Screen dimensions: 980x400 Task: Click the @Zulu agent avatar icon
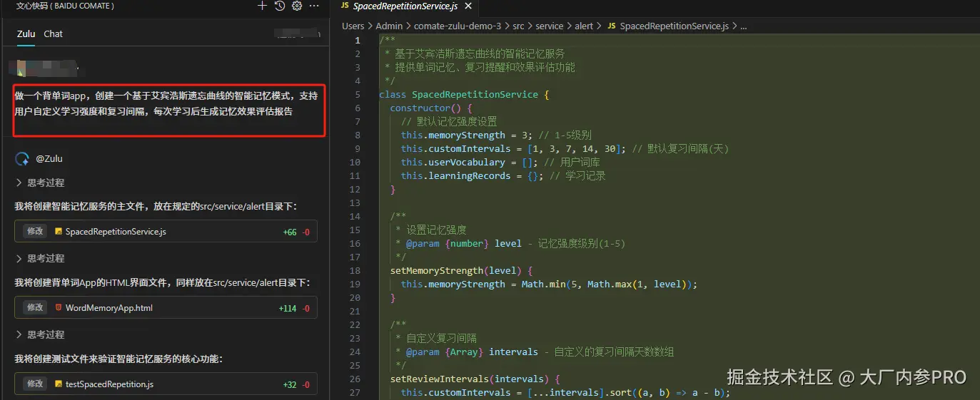click(x=22, y=158)
